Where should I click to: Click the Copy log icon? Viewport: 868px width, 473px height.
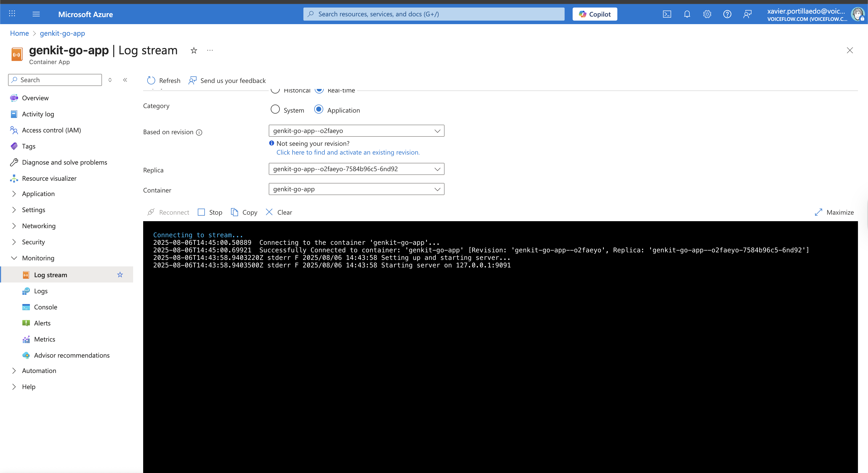[x=234, y=212]
